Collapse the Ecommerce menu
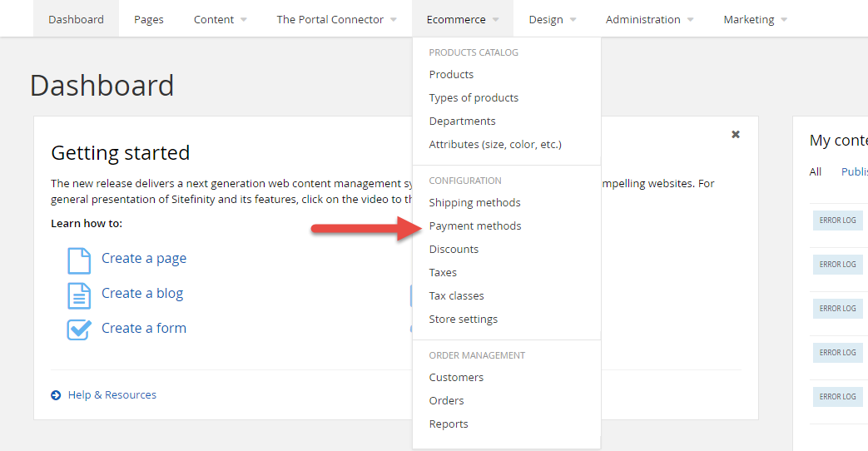The image size is (868, 451). tap(462, 19)
